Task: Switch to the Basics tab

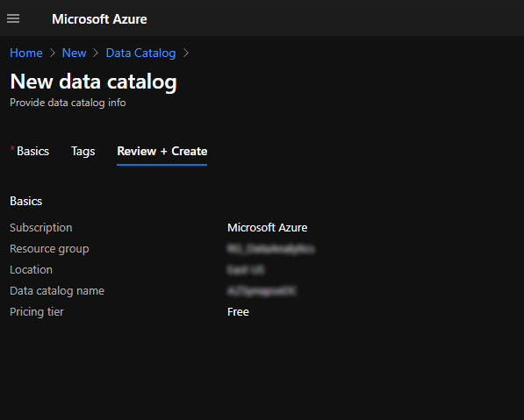Action: [x=32, y=151]
